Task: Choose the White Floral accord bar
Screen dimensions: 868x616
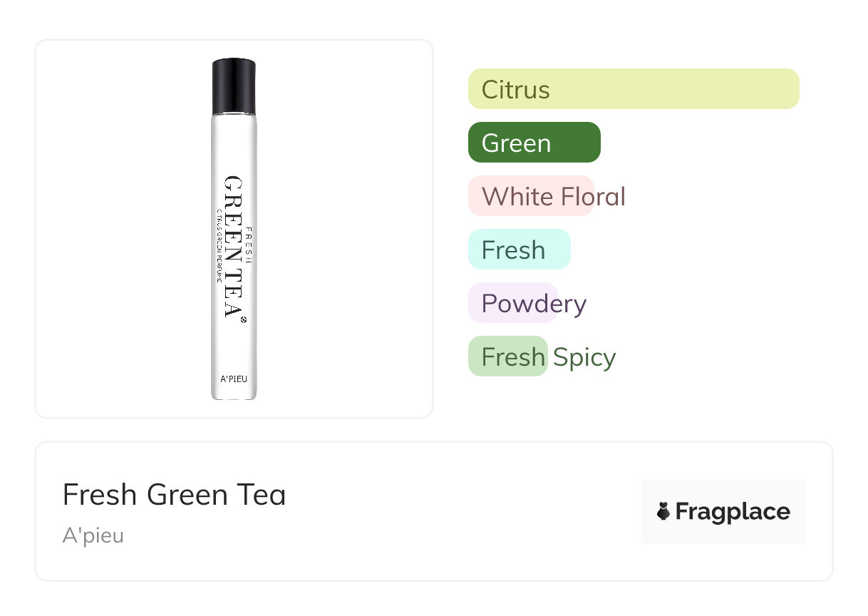Action: 531,196
